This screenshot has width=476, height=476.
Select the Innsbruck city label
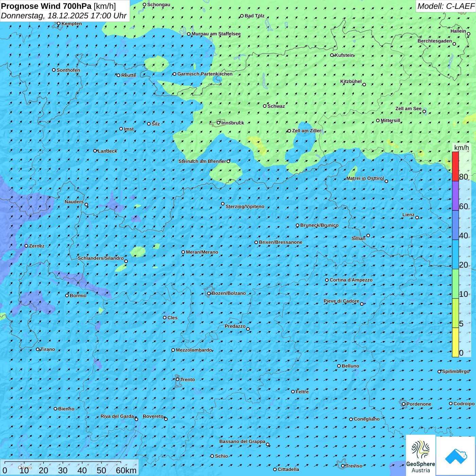click(233, 123)
